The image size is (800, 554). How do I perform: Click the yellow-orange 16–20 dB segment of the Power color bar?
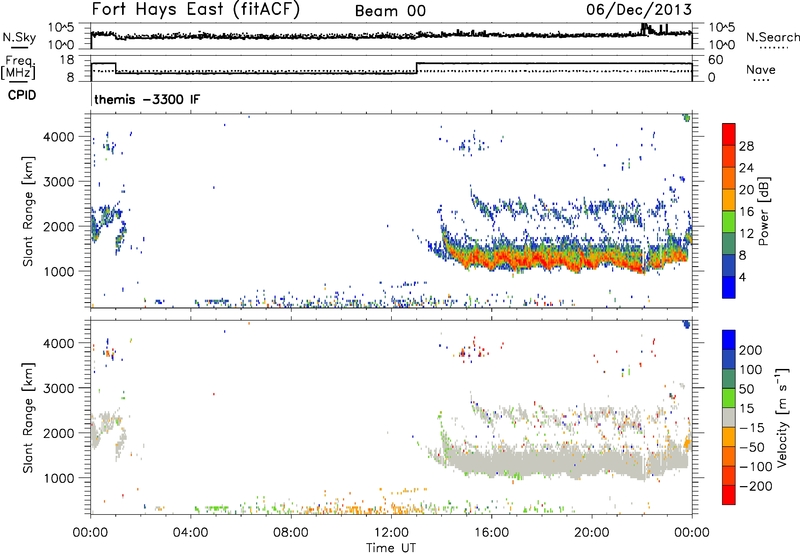coord(729,199)
